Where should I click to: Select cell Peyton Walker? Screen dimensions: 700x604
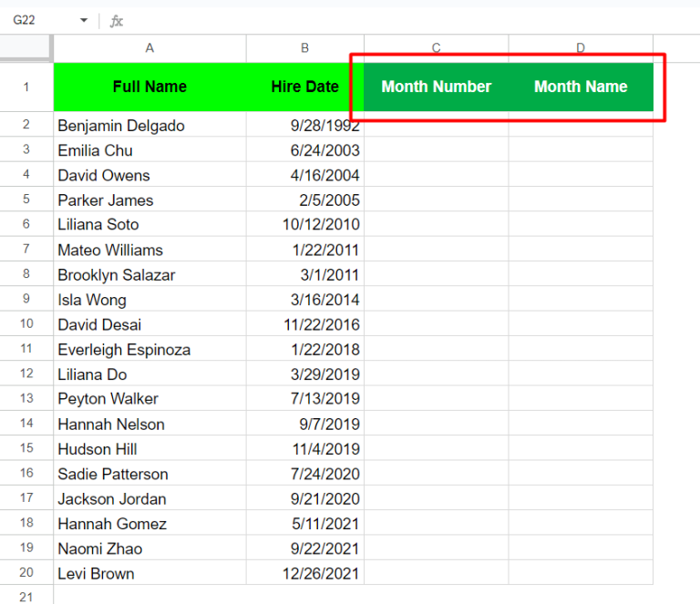[x=149, y=398]
